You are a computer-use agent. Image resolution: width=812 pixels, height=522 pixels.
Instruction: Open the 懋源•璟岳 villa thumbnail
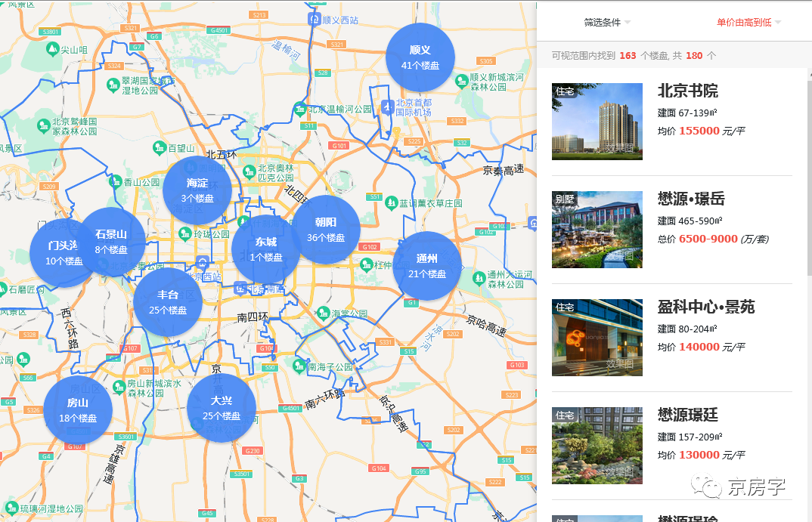click(597, 230)
